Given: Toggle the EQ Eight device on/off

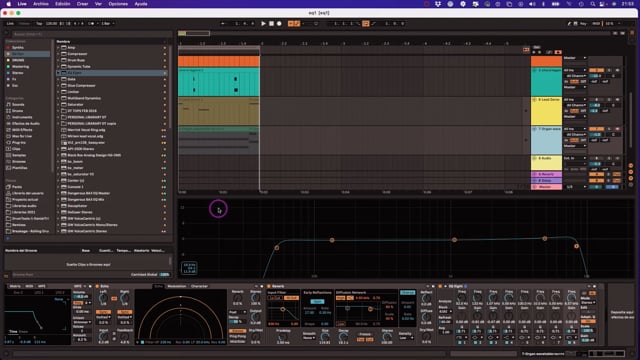Looking at the screenshot, I should click(x=440, y=286).
